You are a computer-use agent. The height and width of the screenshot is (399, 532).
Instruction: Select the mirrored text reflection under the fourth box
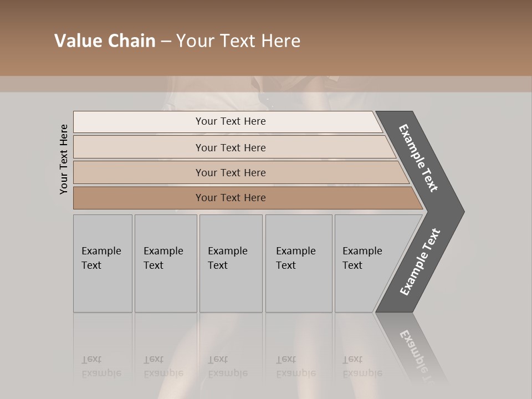296,366
